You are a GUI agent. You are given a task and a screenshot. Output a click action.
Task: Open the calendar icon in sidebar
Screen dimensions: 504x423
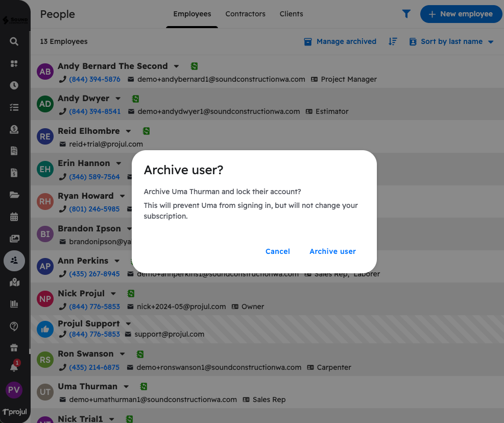pos(14,217)
